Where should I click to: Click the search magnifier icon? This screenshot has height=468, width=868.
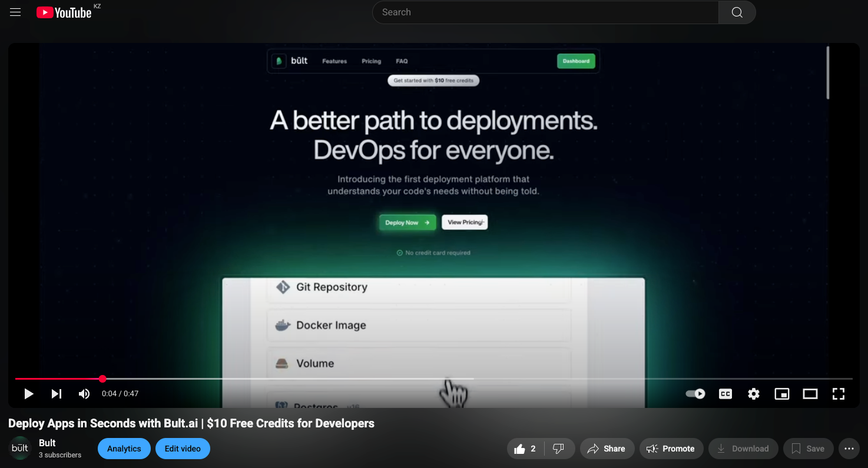[x=737, y=12]
